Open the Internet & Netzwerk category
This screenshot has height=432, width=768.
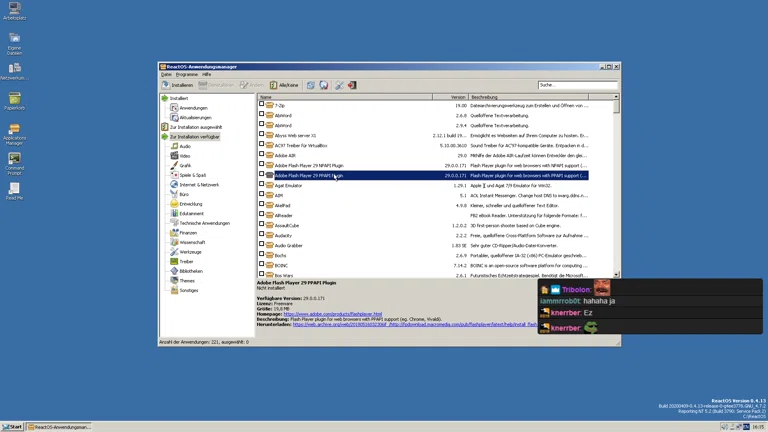pos(198,185)
